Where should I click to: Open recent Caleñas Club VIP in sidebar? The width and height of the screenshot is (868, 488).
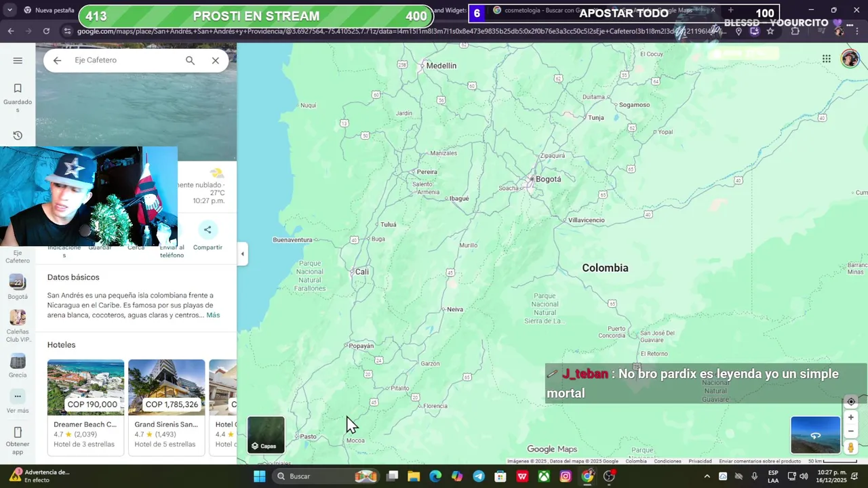(18, 325)
